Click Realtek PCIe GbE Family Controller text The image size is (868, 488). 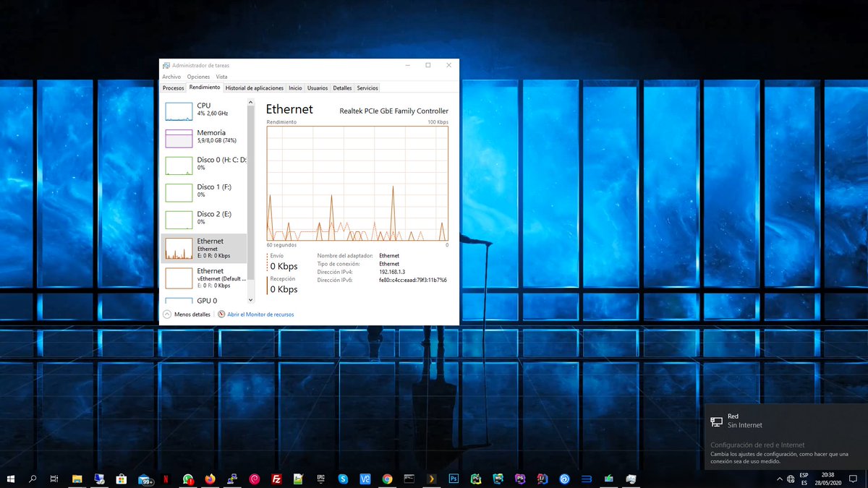coord(393,111)
